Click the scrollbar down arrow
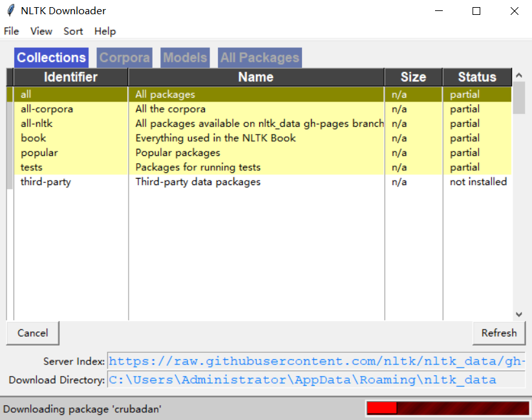This screenshot has width=532, height=420. [519, 314]
